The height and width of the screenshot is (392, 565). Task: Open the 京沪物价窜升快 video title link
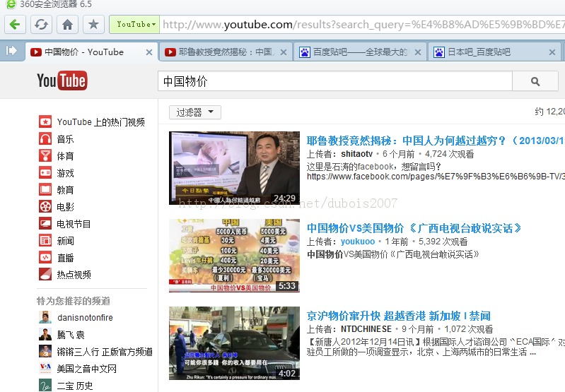click(x=399, y=316)
